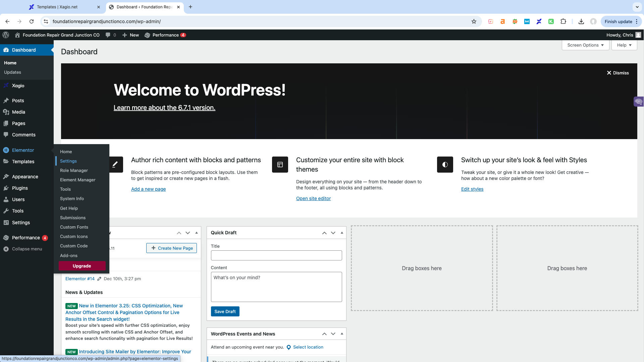View site information icon in address bar
This screenshot has width=644, height=362.
[x=46, y=21]
